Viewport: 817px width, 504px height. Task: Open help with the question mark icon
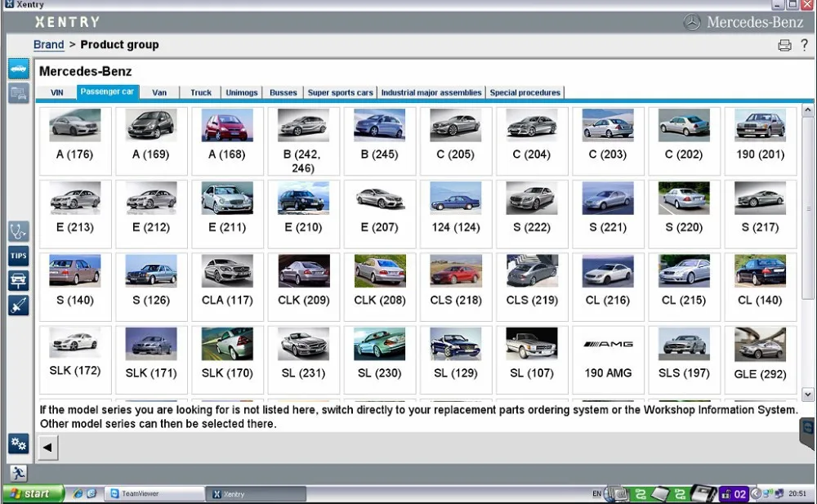(x=805, y=45)
